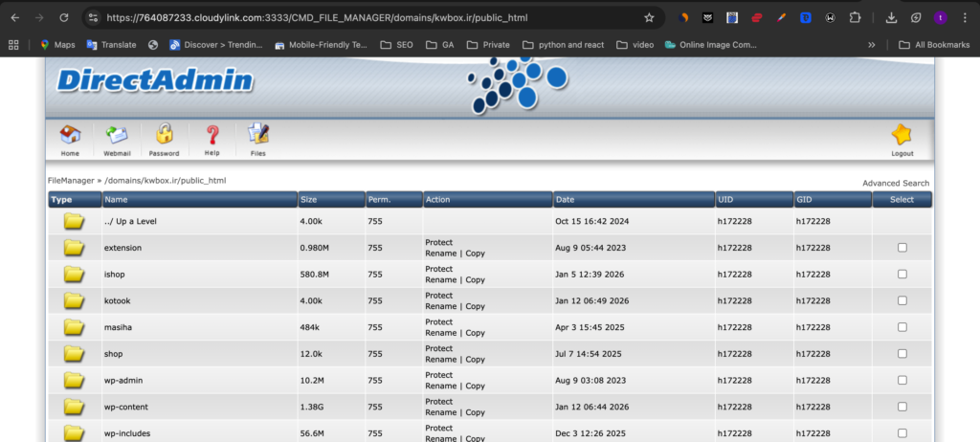Sort file list by Date column header
The height and width of the screenshot is (442, 980).
click(565, 200)
